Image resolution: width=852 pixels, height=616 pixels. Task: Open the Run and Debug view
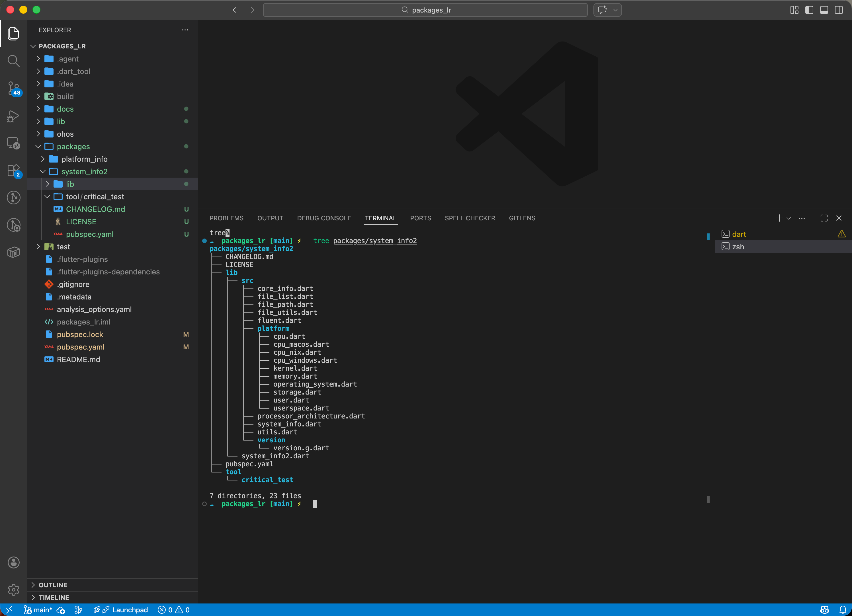(x=13, y=116)
